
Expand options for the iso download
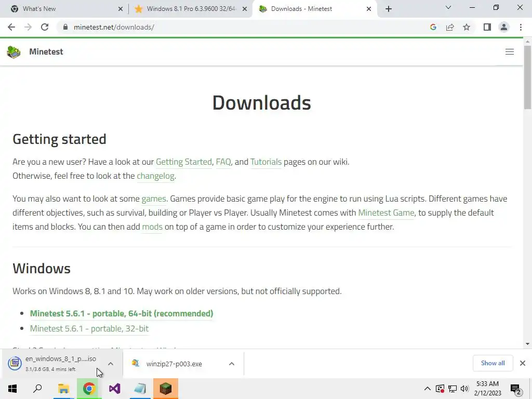tap(111, 364)
